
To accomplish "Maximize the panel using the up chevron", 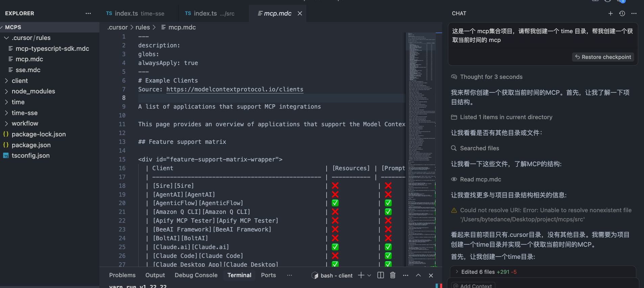I will point(418,275).
